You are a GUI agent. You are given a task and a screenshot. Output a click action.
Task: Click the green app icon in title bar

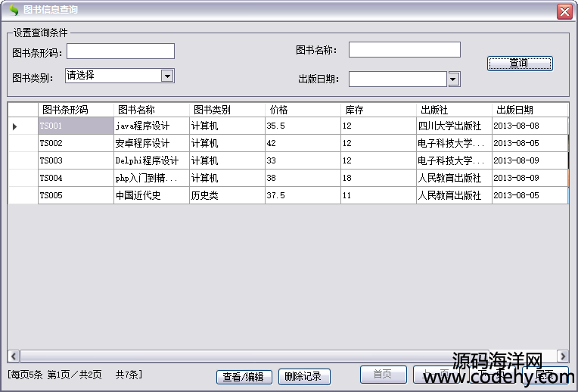13,11
